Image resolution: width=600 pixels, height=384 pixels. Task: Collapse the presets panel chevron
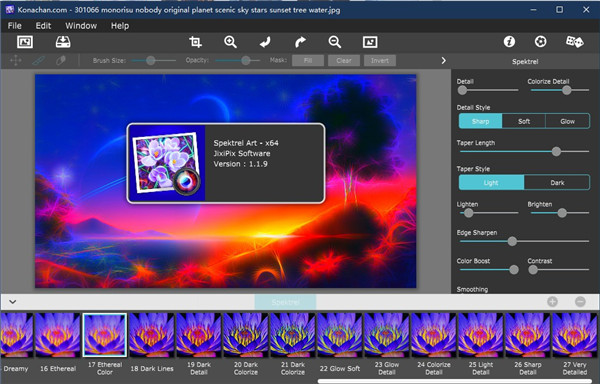tap(13, 302)
